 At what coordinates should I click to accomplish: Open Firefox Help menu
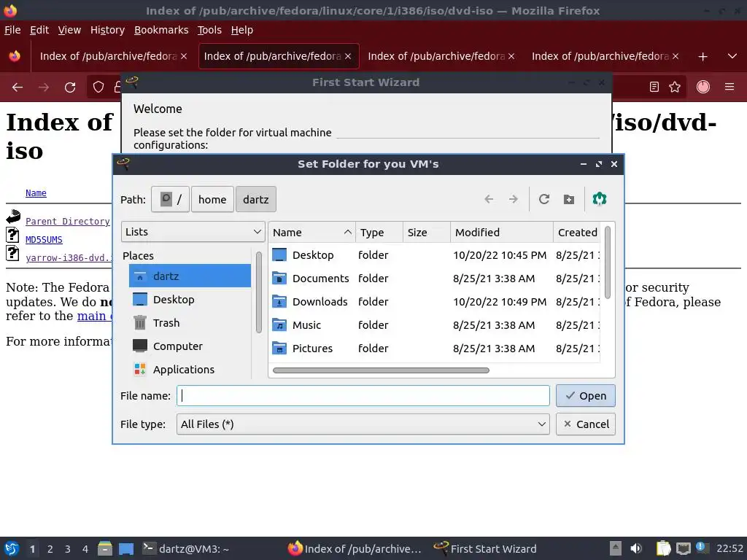(x=241, y=30)
